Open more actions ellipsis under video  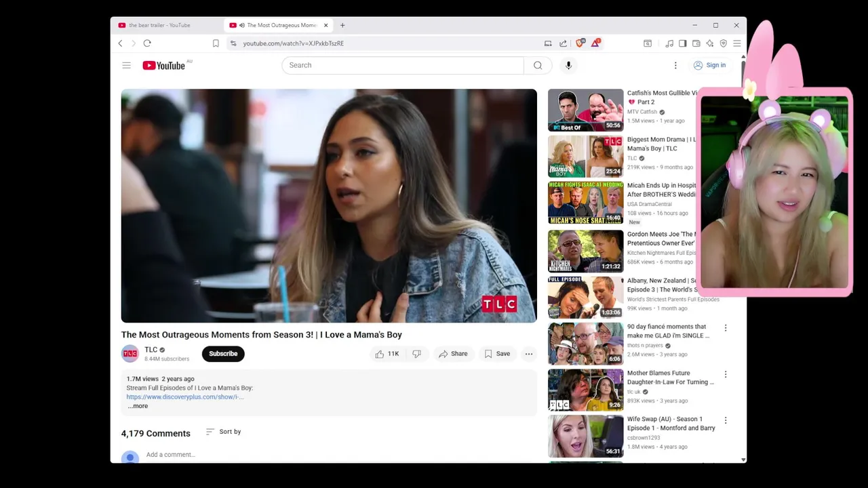pos(529,354)
